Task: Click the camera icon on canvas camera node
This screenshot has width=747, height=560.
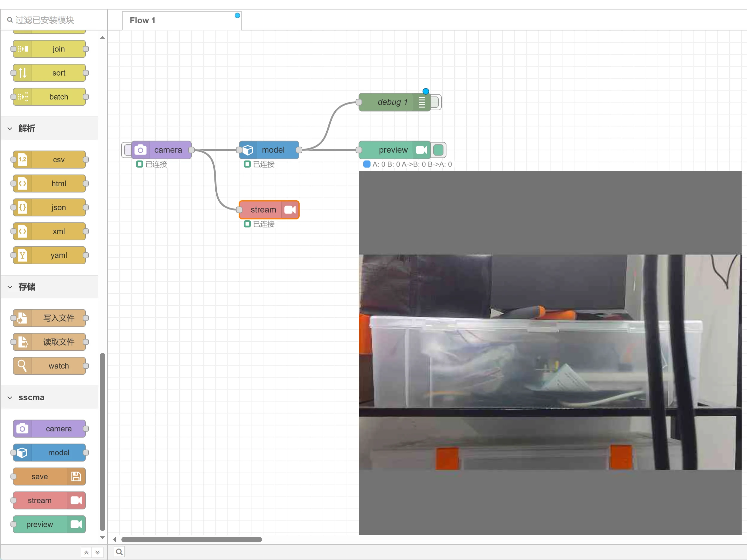Action: (x=141, y=150)
